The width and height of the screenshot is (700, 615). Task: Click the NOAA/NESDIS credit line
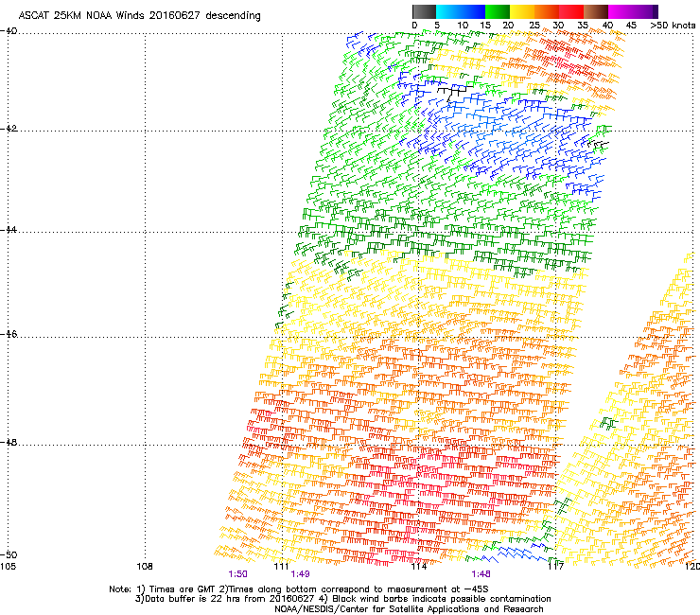tap(409, 609)
